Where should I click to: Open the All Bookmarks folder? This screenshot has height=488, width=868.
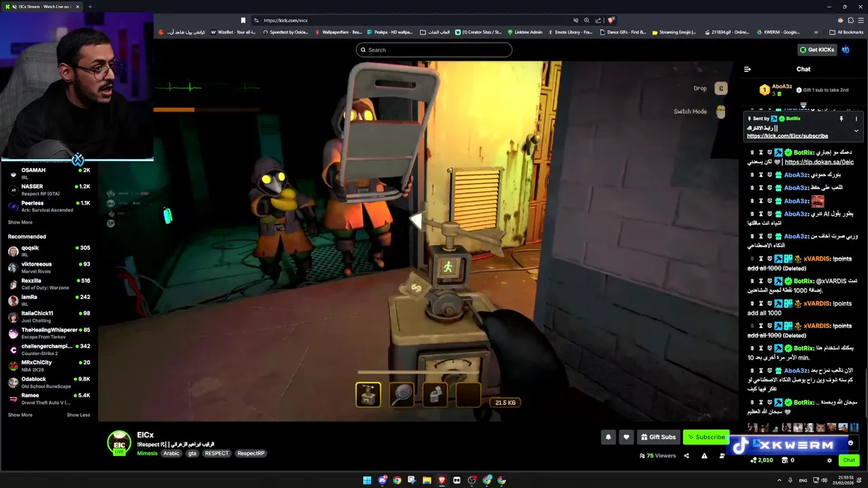(846, 32)
